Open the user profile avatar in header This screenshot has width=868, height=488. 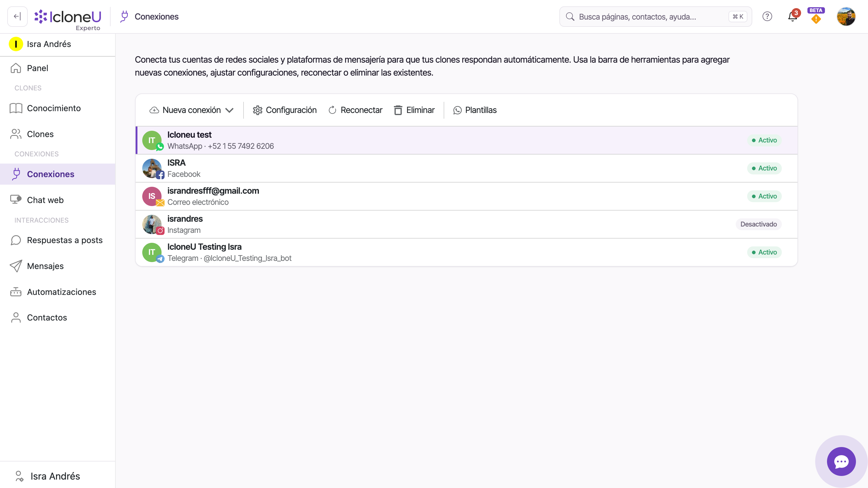[846, 17]
